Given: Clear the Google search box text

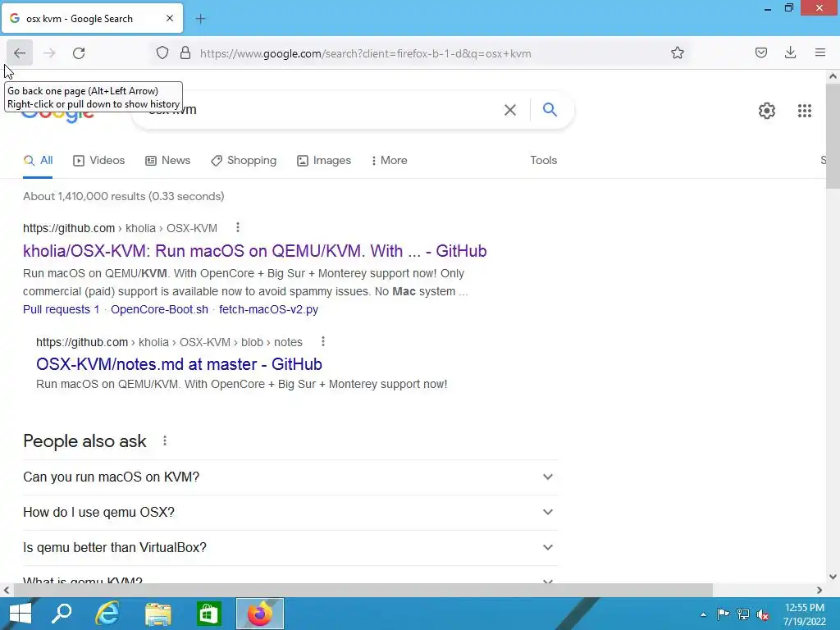Looking at the screenshot, I should click(x=510, y=110).
